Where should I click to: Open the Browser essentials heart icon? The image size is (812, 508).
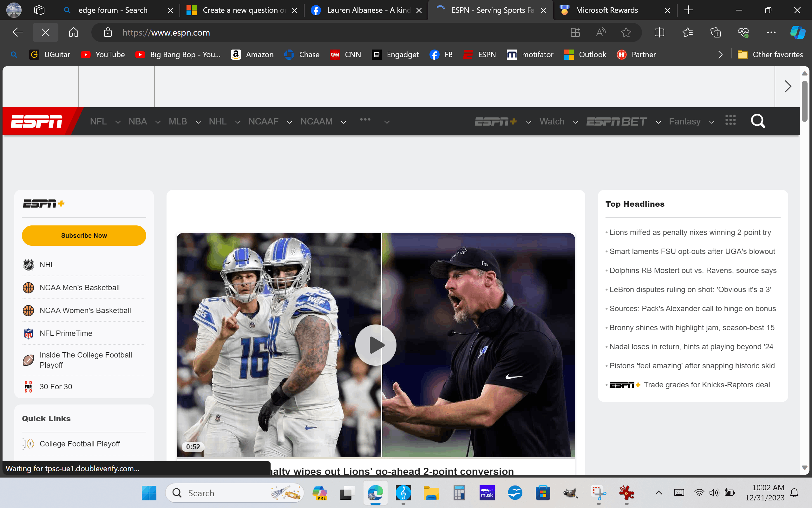(743, 33)
